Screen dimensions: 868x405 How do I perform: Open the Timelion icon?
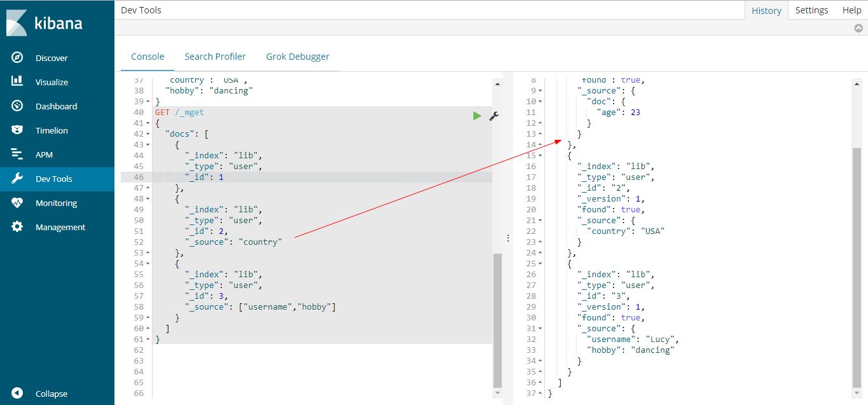(x=17, y=130)
